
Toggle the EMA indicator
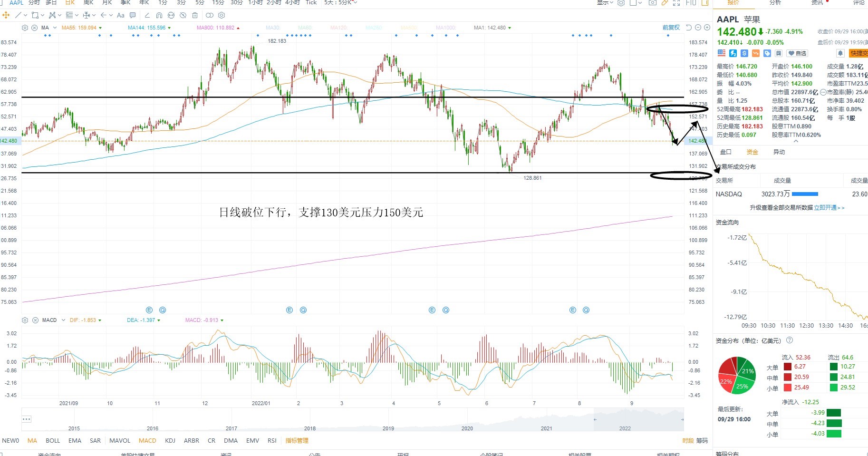[x=75, y=441]
